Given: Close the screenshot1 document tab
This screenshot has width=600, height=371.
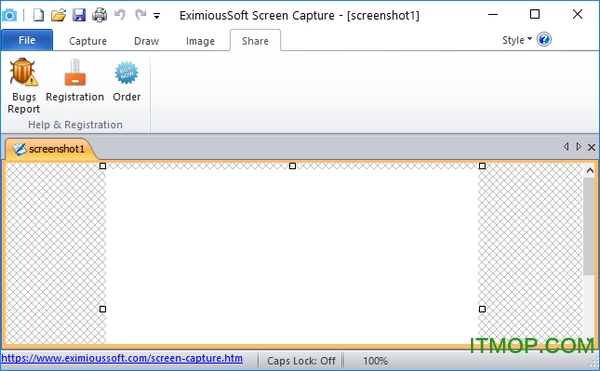Looking at the screenshot, I should click(x=591, y=147).
